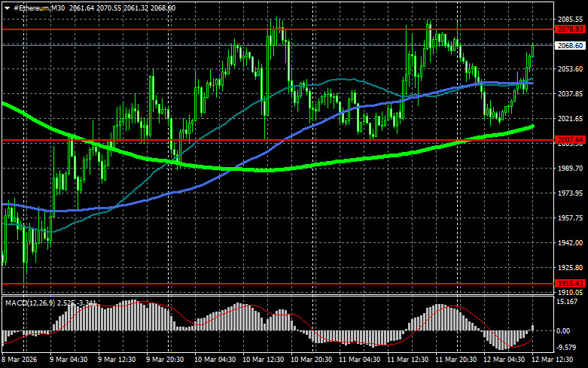Click the 11 Mar 04:30 time label
This screenshot has width=588, height=368.
tap(360, 360)
